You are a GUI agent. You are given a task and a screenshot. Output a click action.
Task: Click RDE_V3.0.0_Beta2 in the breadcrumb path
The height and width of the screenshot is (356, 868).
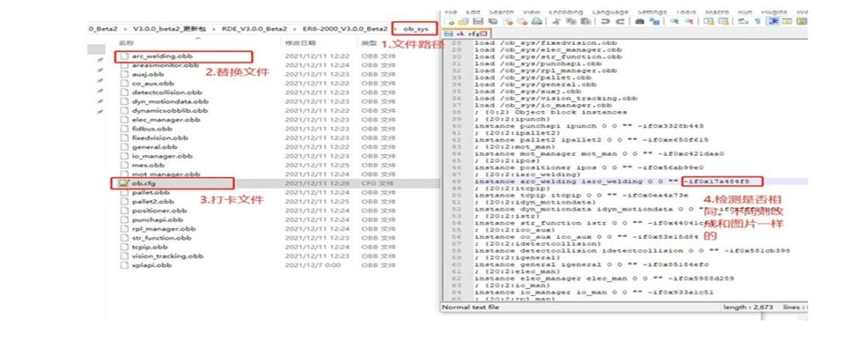coord(254,29)
